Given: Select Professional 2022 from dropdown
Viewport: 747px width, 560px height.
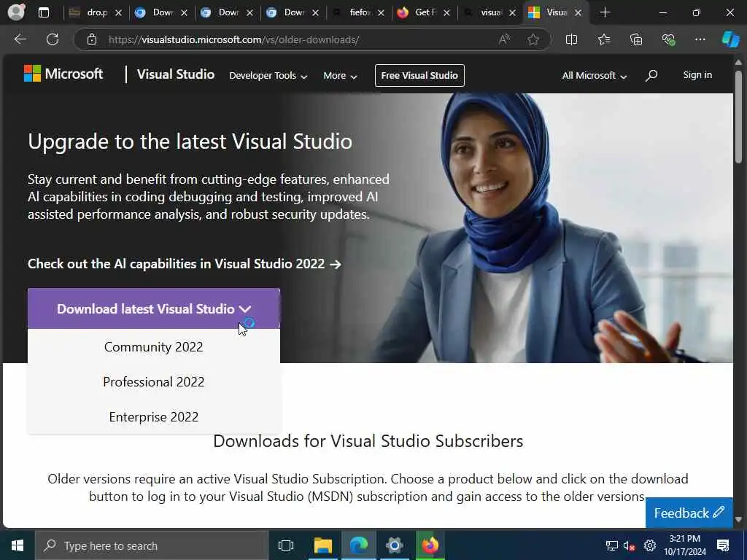Looking at the screenshot, I should point(153,382).
